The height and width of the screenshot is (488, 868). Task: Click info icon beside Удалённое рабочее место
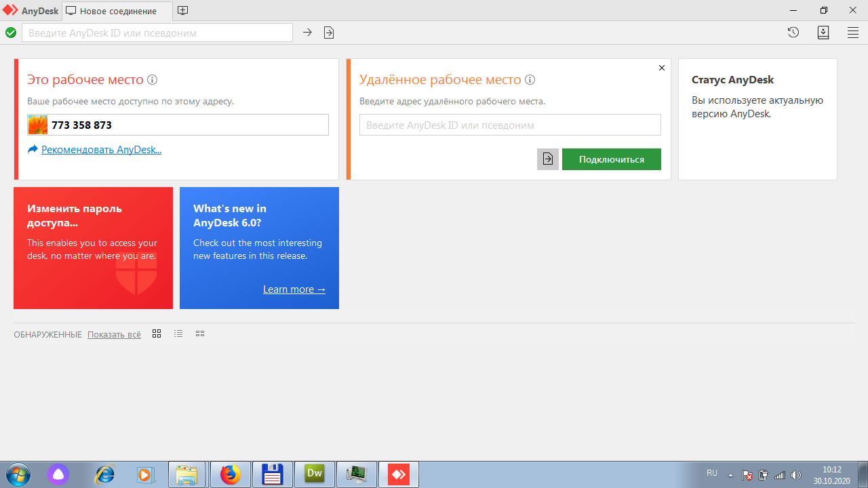click(530, 80)
